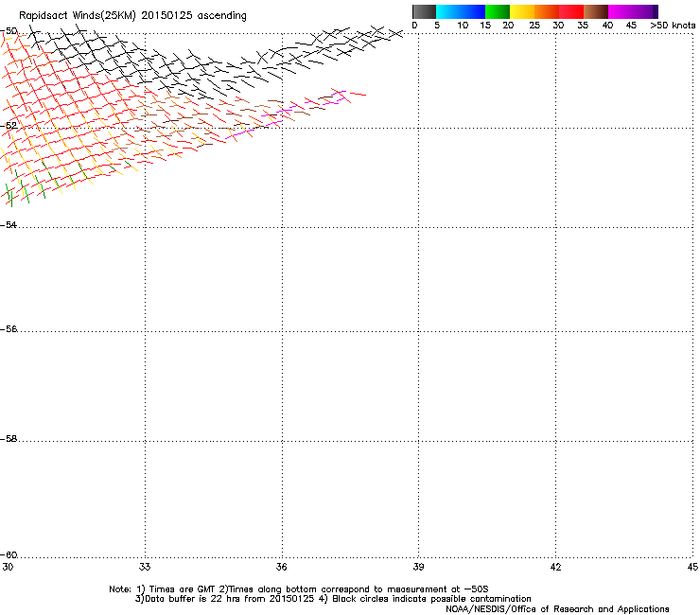
Task: Click the red 30–35 knots color bar segment
Action: [x=571, y=11]
